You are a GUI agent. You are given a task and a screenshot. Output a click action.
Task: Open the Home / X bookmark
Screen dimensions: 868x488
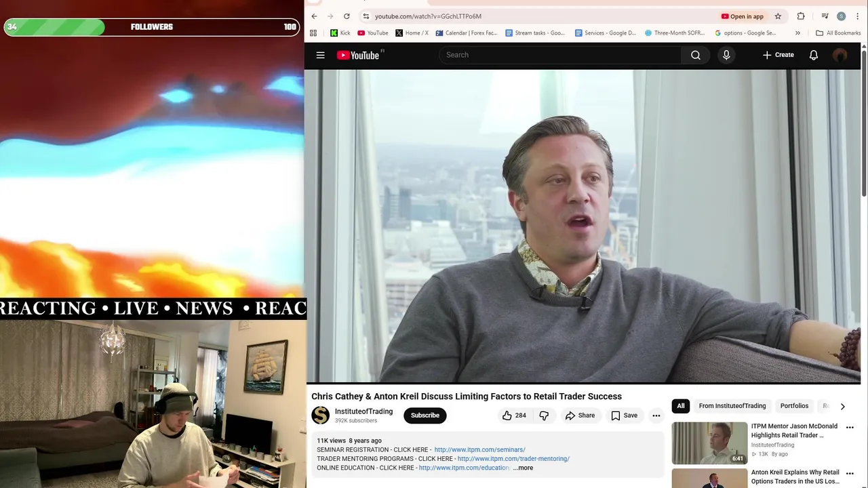[412, 33]
